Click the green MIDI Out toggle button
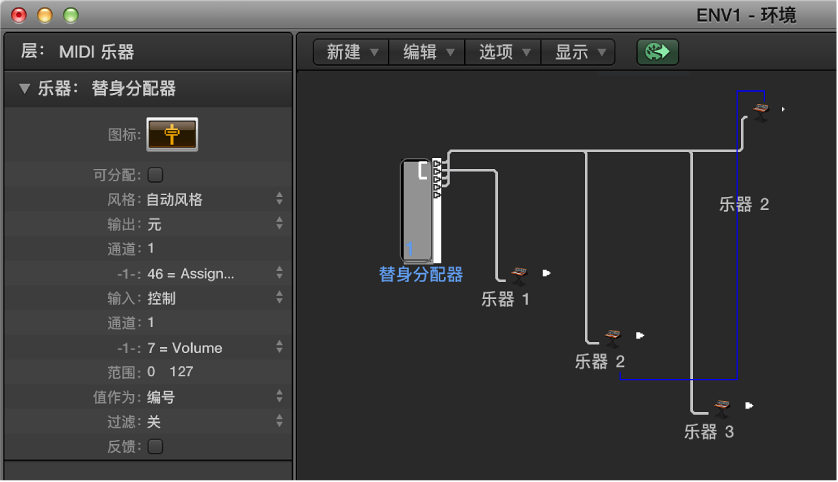 pyautogui.click(x=657, y=52)
